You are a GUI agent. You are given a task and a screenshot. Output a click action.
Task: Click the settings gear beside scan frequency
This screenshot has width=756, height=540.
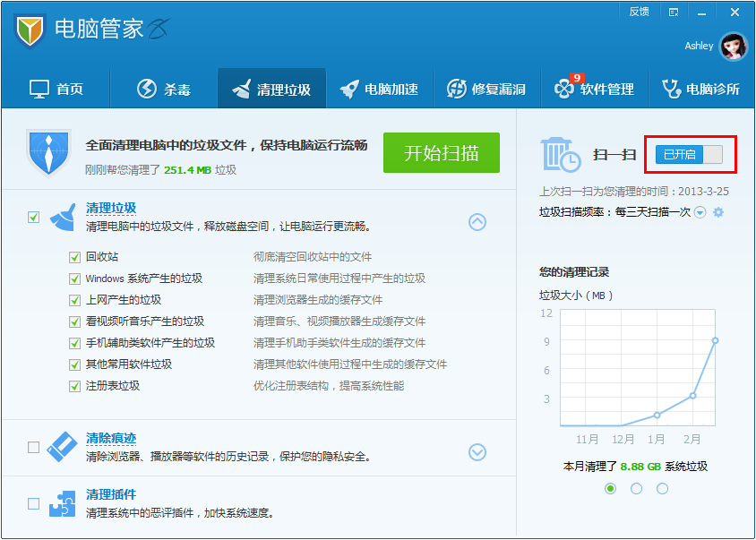coord(717,212)
